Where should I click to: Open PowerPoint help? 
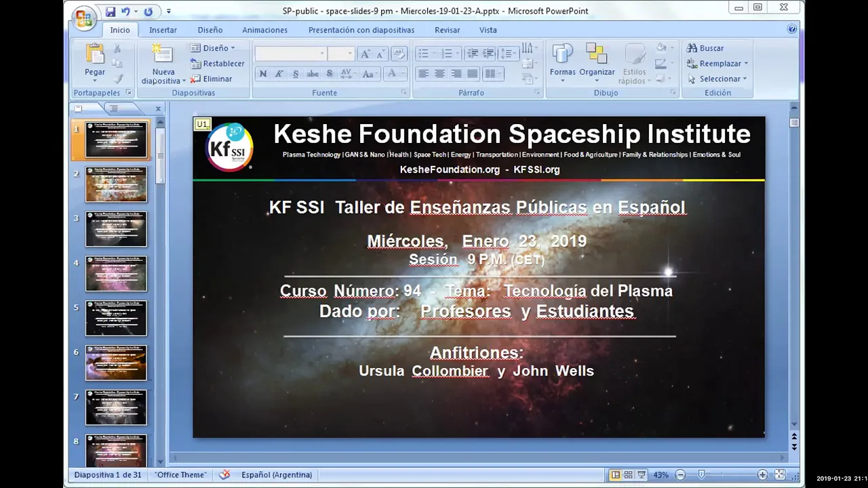click(791, 29)
